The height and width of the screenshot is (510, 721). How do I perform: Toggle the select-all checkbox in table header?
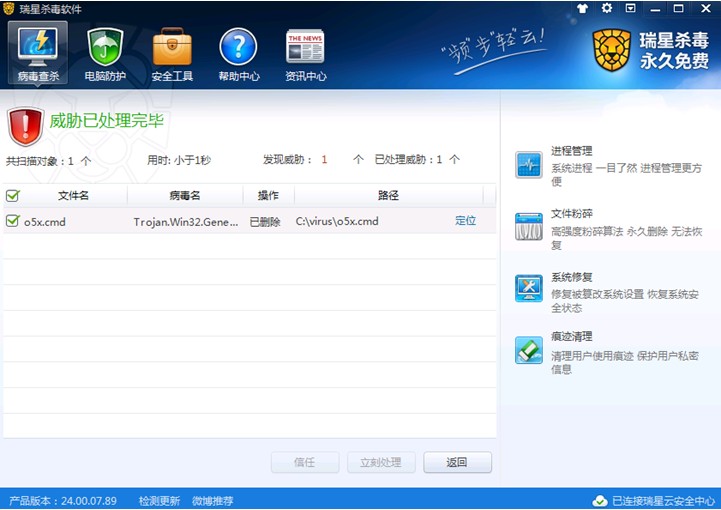[x=12, y=196]
